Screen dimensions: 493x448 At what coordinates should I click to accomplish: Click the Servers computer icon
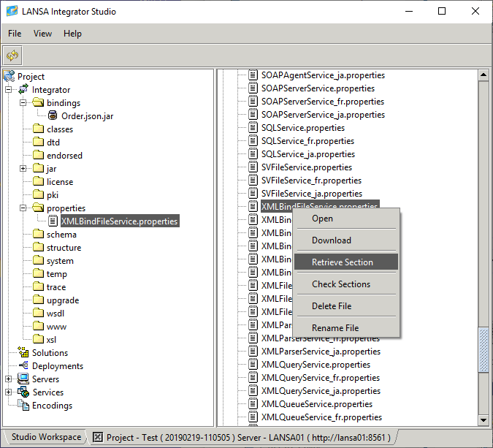pyautogui.click(x=23, y=379)
